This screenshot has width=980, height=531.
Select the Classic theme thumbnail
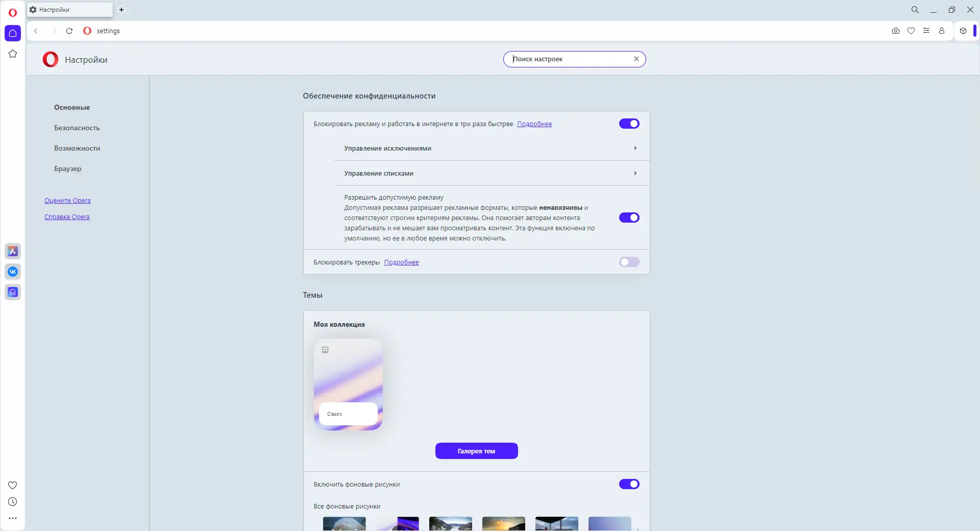coord(348,384)
